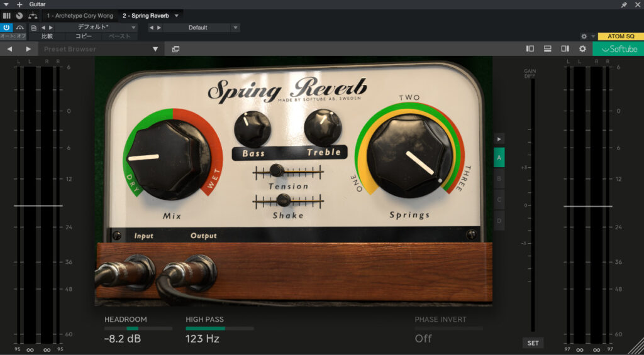The height and width of the screenshot is (355, 644).
Task: Expand the デフォルト preset dropdown
Action: [x=133, y=28]
